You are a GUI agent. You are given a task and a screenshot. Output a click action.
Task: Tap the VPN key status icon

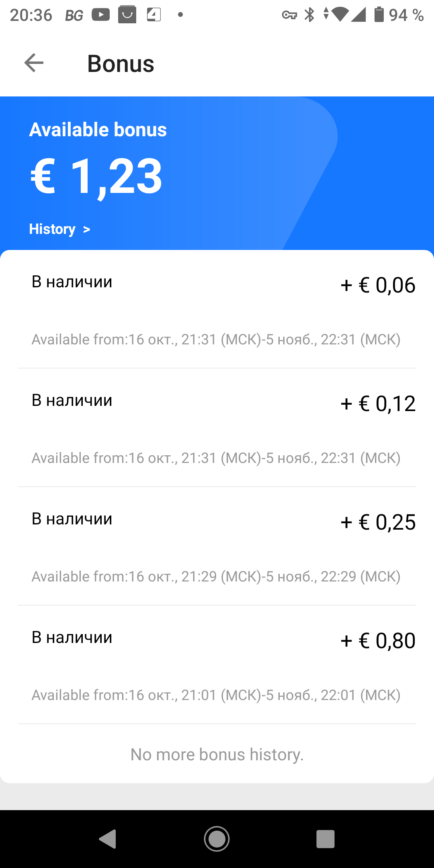[289, 15]
